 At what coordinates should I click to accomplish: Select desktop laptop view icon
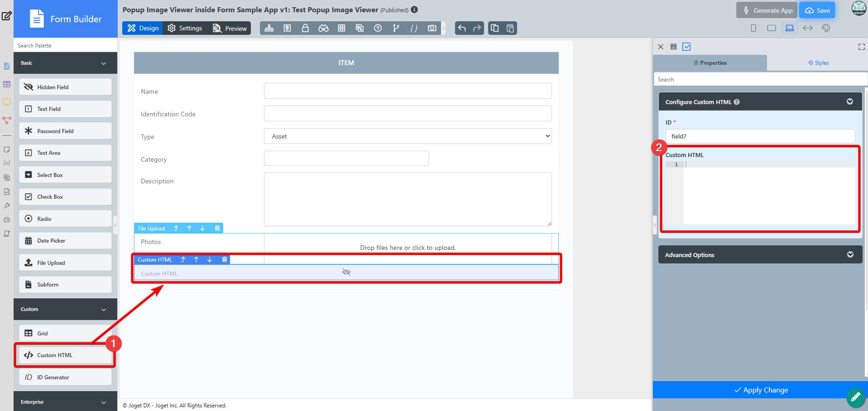click(790, 28)
